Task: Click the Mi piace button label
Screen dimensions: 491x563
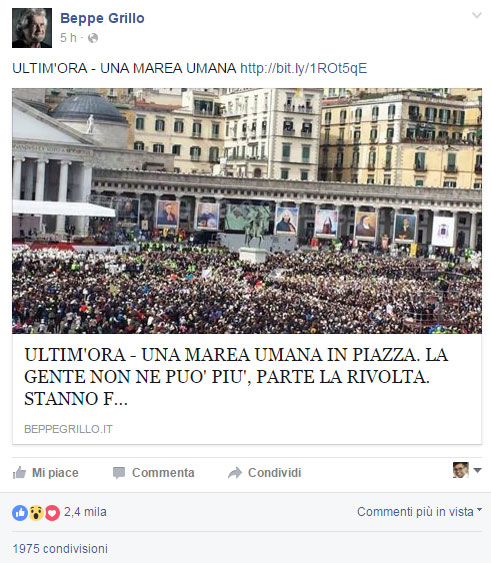Action: pyautogui.click(x=55, y=473)
